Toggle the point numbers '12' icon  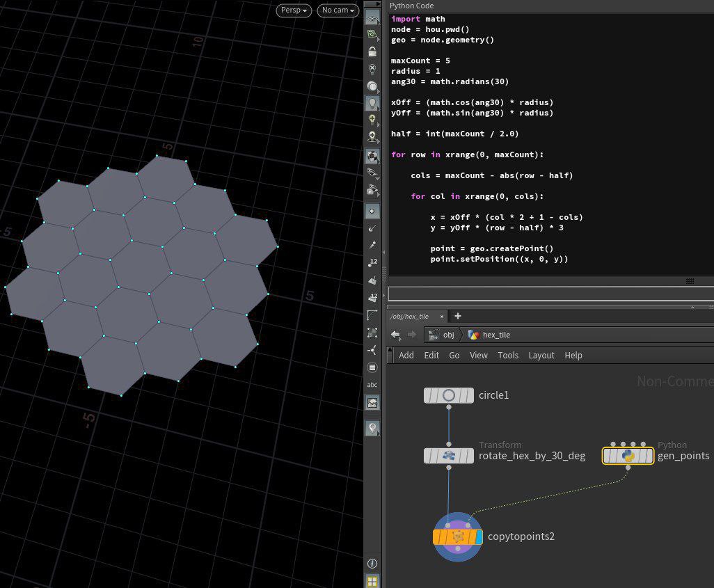tap(372, 262)
